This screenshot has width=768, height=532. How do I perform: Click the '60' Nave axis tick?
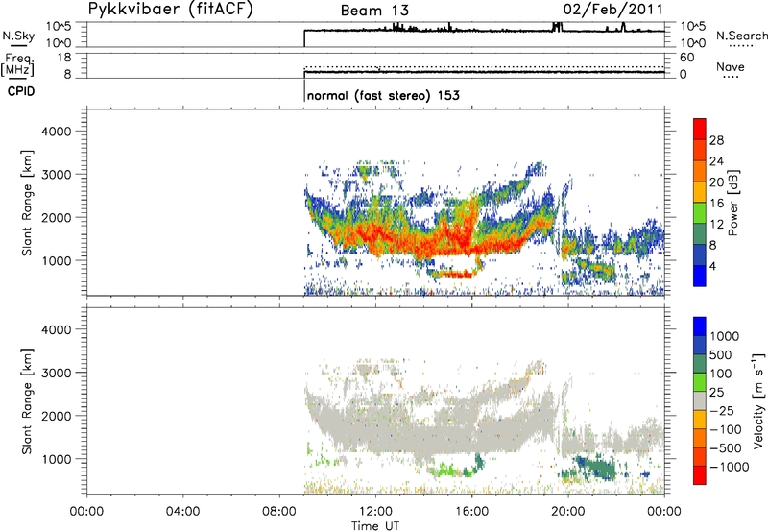pyautogui.click(x=686, y=58)
